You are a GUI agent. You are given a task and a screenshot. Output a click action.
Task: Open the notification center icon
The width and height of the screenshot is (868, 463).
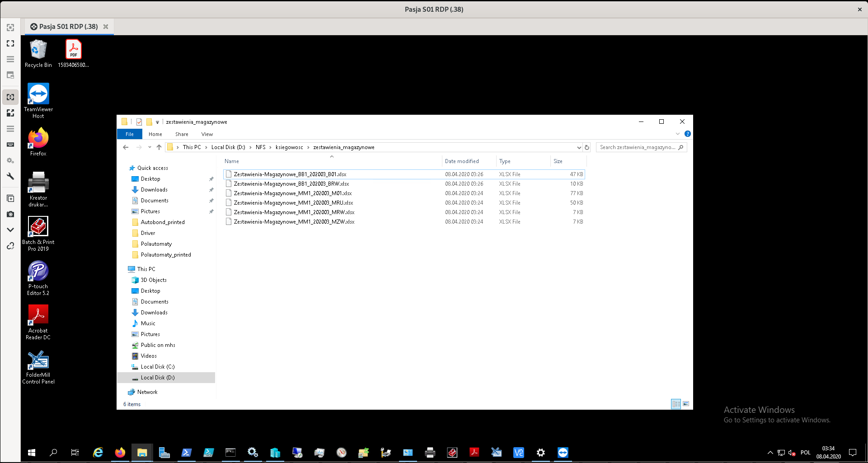853,452
